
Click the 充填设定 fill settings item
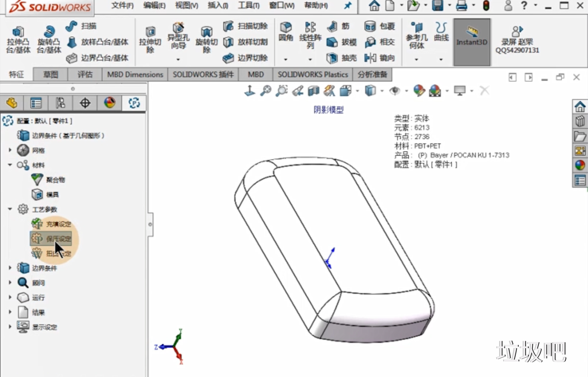58,224
